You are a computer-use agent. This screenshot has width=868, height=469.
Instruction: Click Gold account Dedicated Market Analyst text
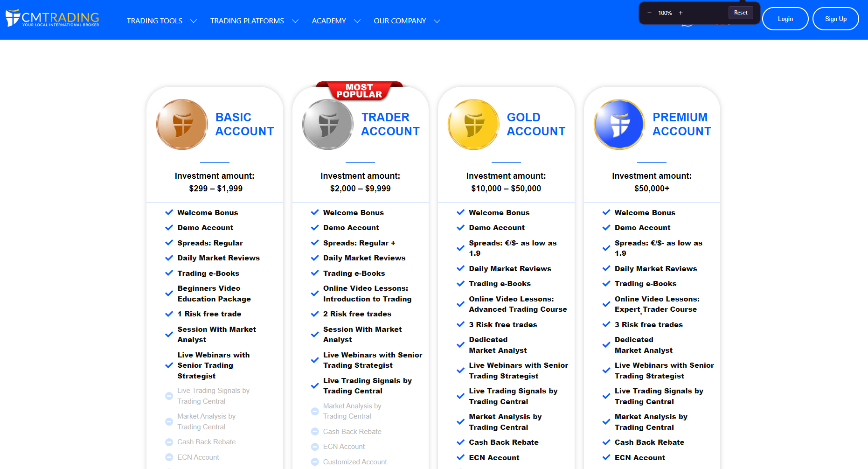pyautogui.click(x=498, y=345)
